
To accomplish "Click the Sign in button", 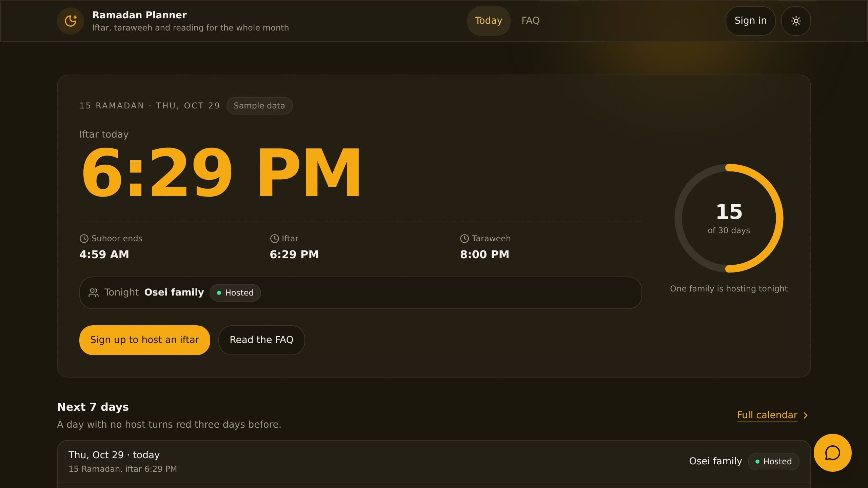I will point(750,21).
